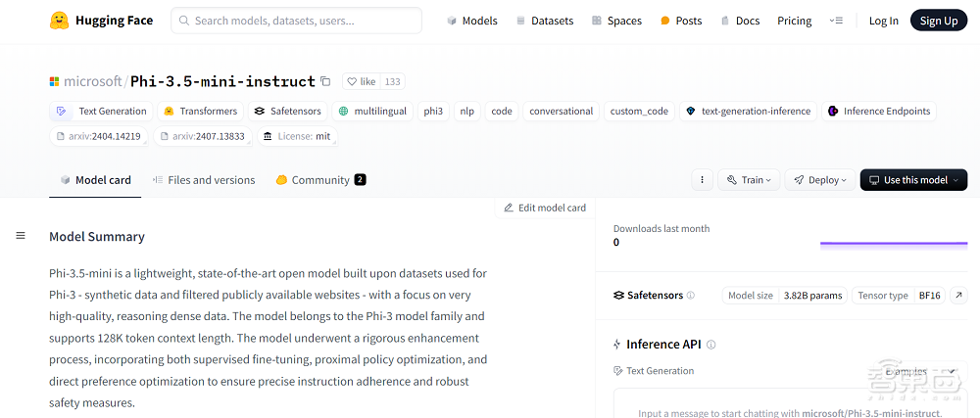This screenshot has height=418, width=980.
Task: Like the Phi-3.5-mini-instruct model
Action: point(362,82)
